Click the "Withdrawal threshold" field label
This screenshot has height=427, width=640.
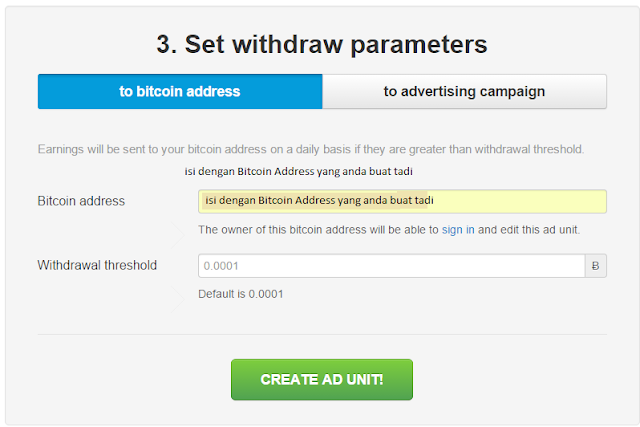[97, 266]
